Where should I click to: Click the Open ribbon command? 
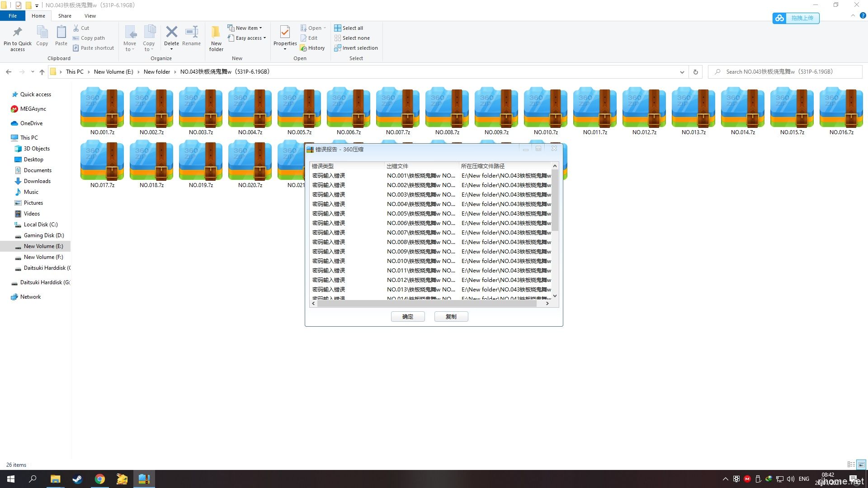point(313,28)
